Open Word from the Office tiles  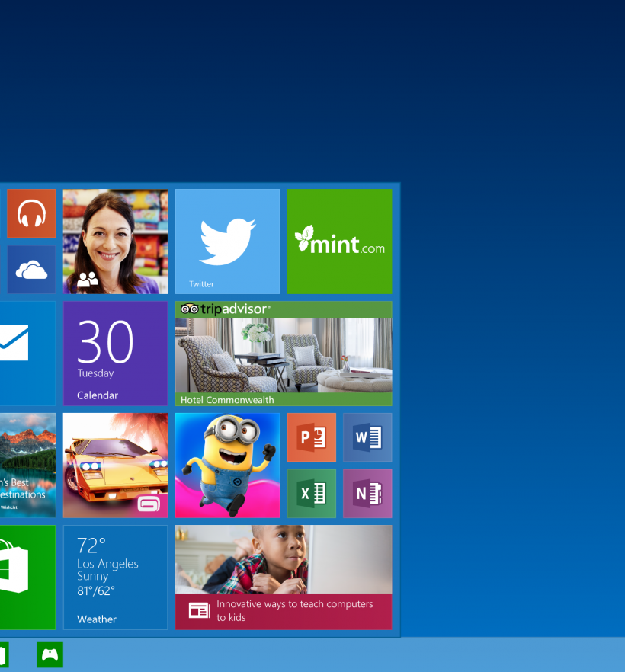coord(367,437)
